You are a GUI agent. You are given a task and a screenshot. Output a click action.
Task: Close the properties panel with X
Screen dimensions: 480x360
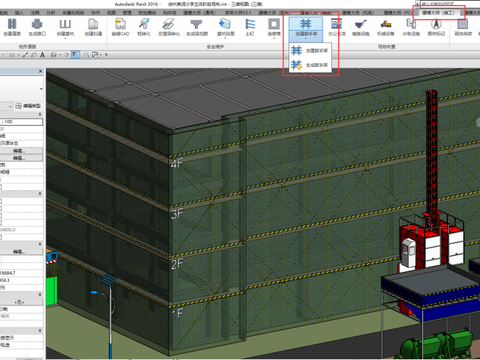[x=41, y=71]
